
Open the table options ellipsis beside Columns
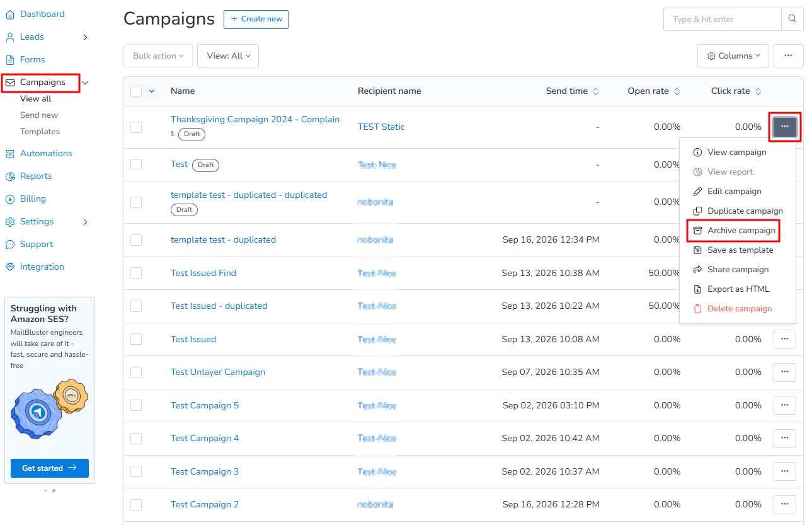788,55
